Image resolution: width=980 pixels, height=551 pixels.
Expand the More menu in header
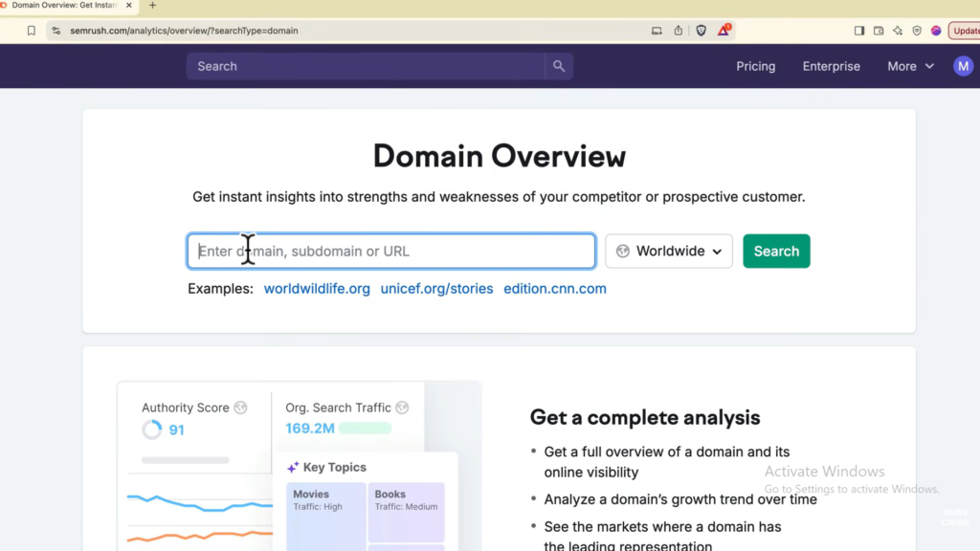click(910, 66)
